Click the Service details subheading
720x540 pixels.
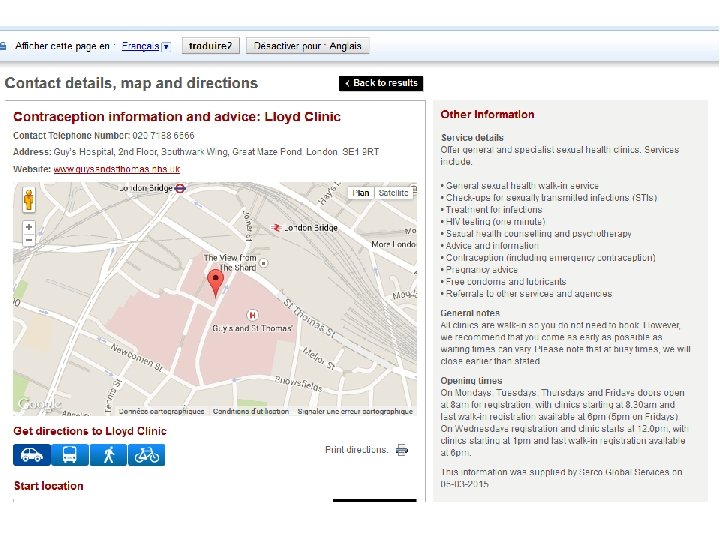pyautogui.click(x=472, y=137)
